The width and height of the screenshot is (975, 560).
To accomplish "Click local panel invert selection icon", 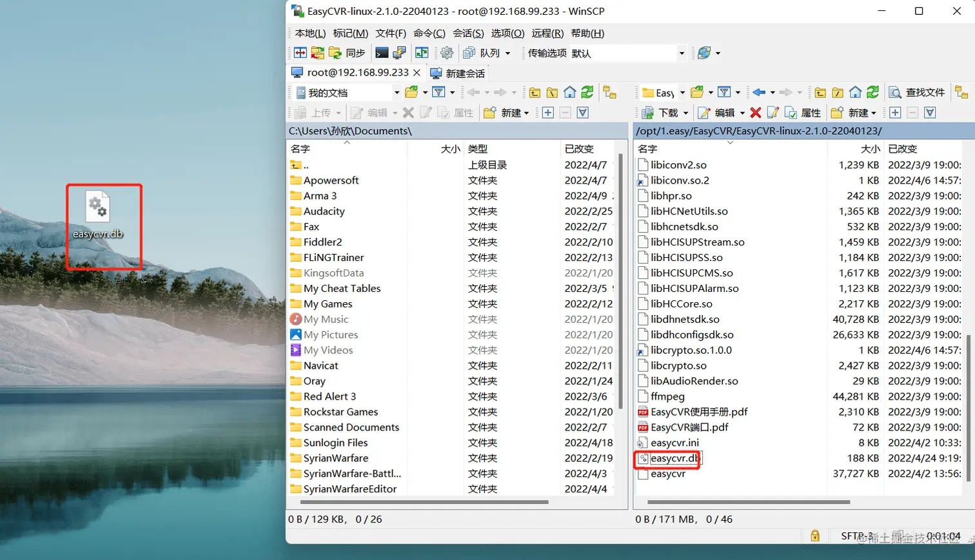I will (583, 113).
